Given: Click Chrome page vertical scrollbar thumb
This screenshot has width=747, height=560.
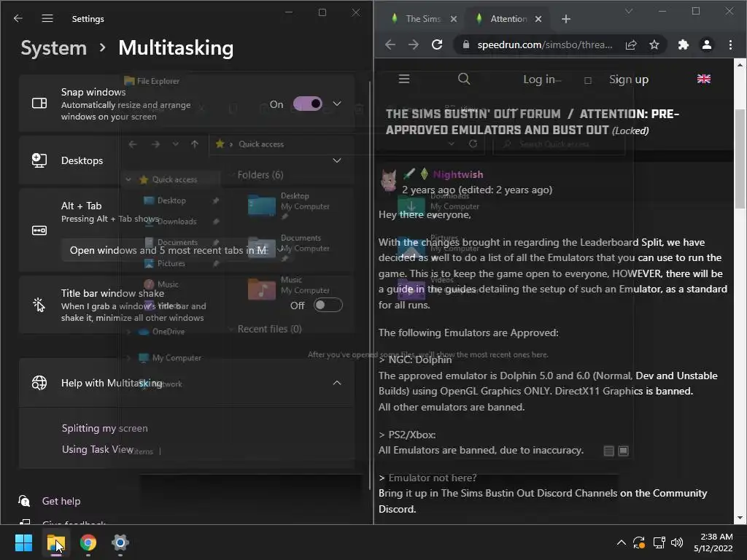Looking at the screenshot, I should (x=740, y=158).
